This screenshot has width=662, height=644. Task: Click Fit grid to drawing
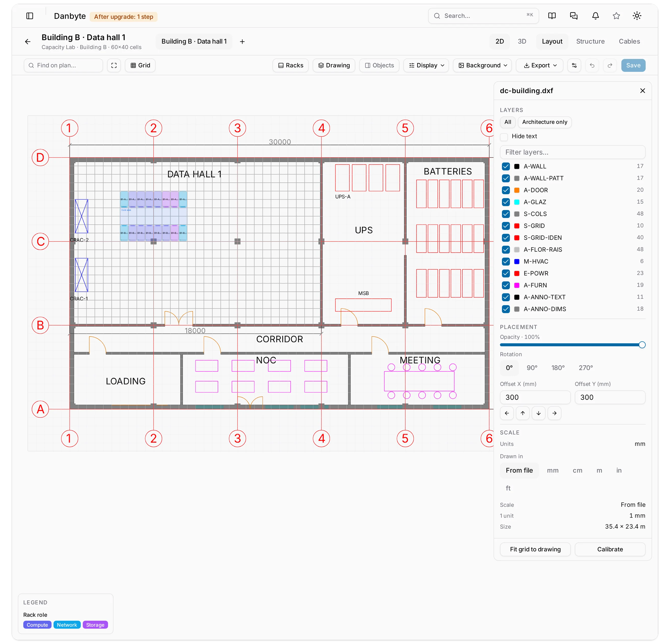(x=535, y=549)
